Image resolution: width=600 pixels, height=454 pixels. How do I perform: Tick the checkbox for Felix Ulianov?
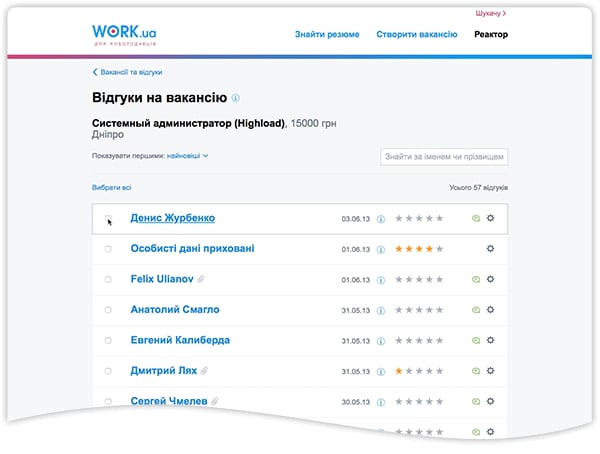coord(108,279)
